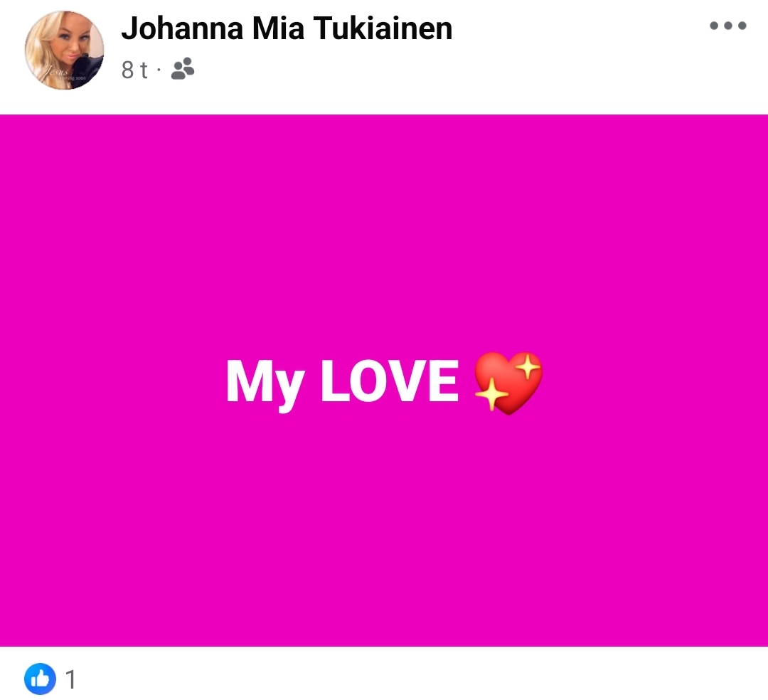Click the upper sparkle on the heart emoji

click(x=528, y=367)
